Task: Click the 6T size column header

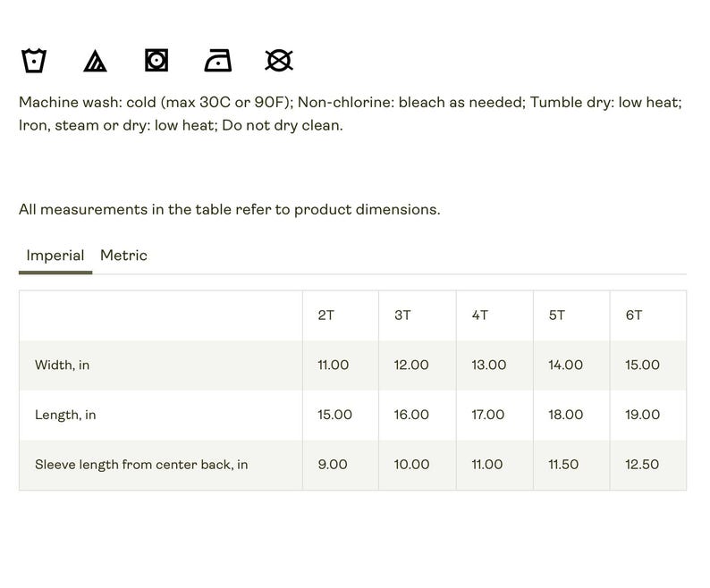Action: [634, 315]
